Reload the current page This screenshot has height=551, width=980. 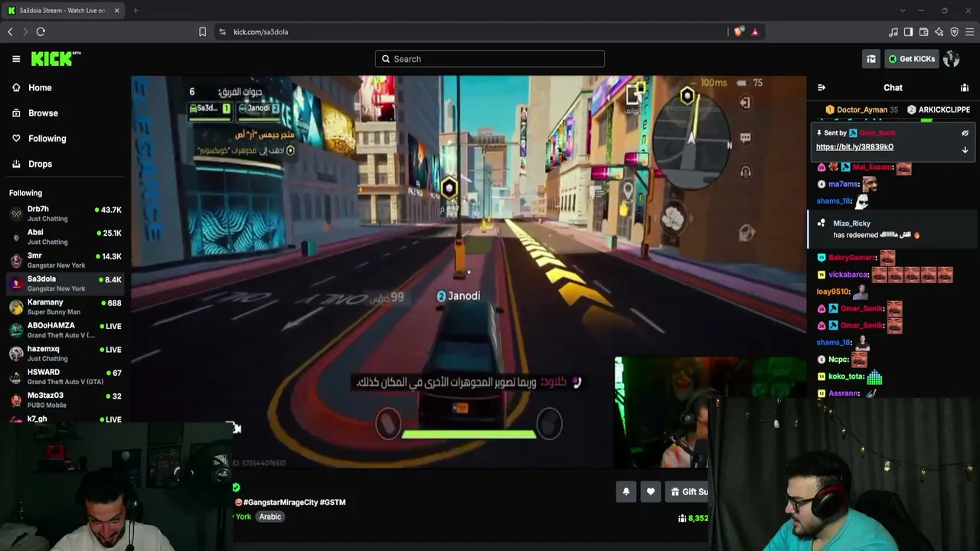click(x=41, y=31)
